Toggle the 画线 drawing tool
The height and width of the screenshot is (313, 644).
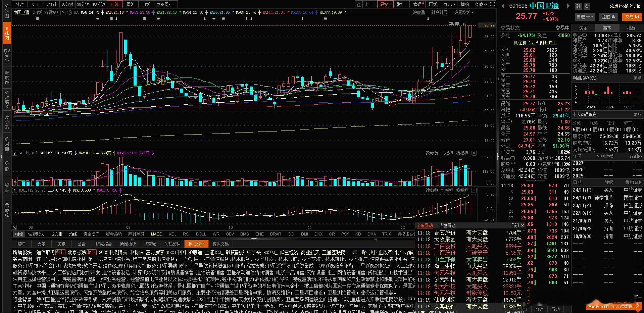[433, 4]
